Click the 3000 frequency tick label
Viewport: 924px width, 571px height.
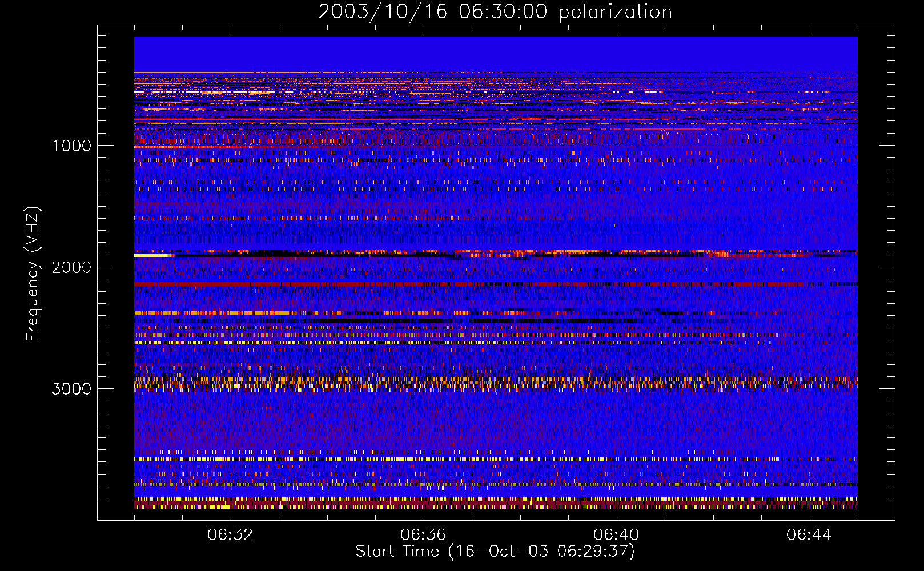(x=71, y=389)
